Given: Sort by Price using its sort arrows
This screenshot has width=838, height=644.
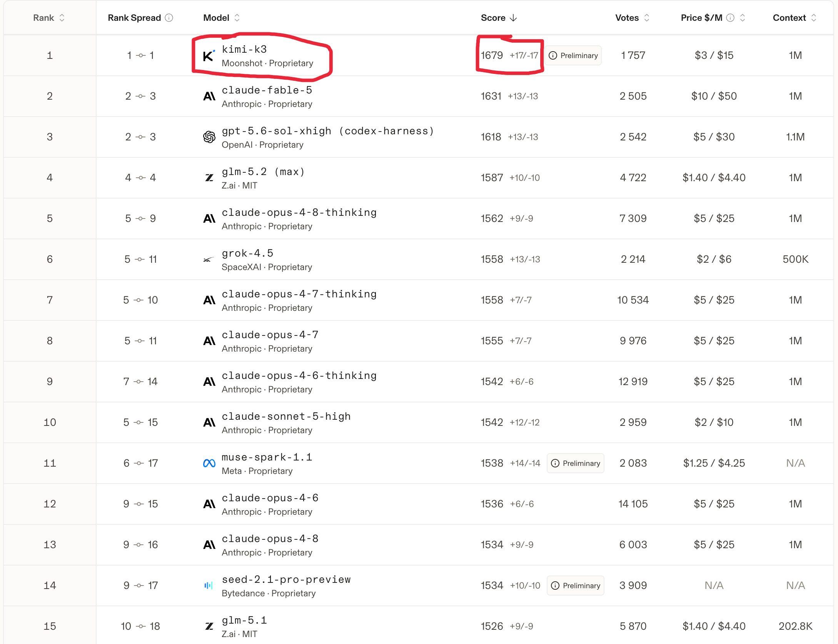Looking at the screenshot, I should coord(743,18).
